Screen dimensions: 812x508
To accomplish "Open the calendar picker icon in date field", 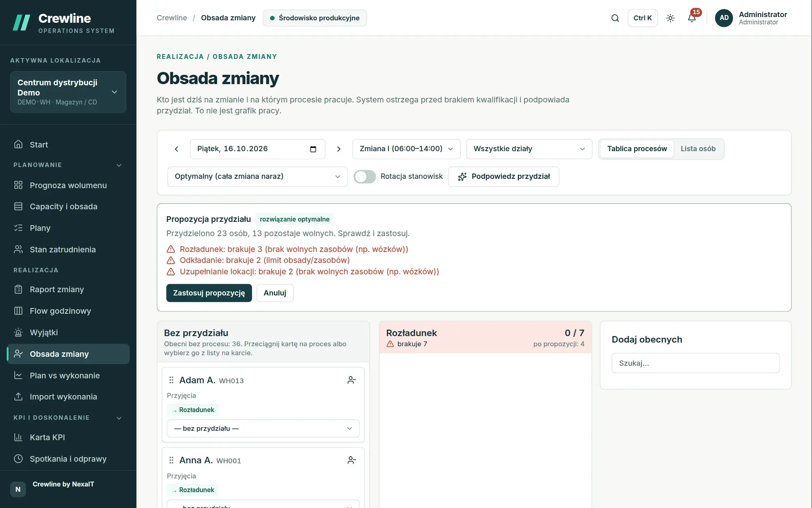I will [x=313, y=149].
